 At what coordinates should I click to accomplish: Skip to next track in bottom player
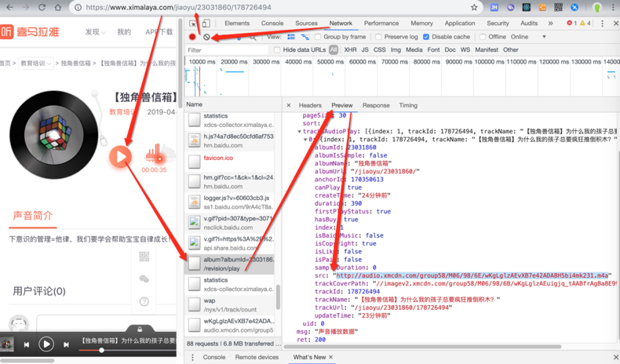pos(66,344)
